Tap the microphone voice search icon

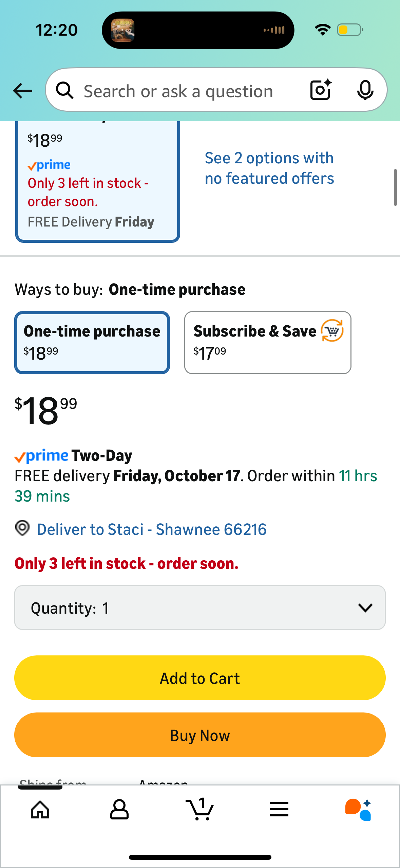pos(365,90)
